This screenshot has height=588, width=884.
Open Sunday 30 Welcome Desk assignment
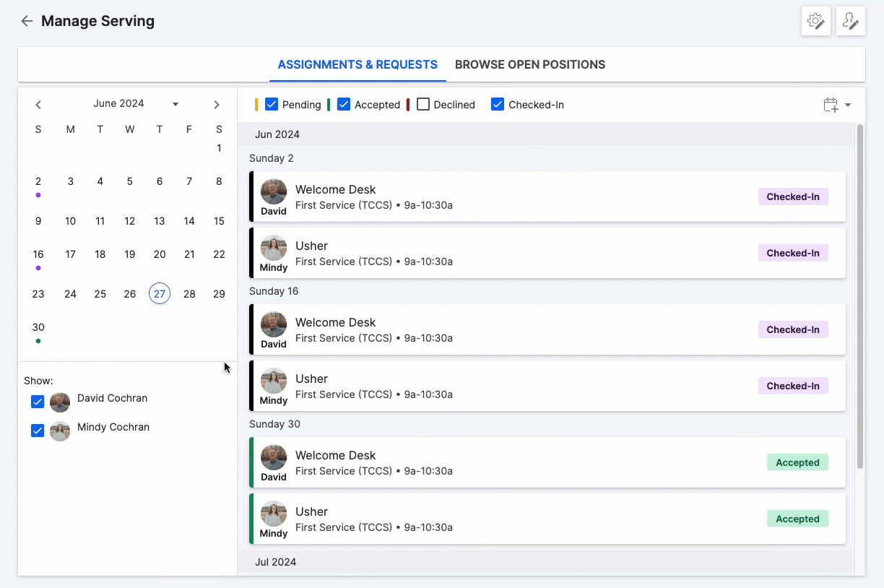click(547, 462)
